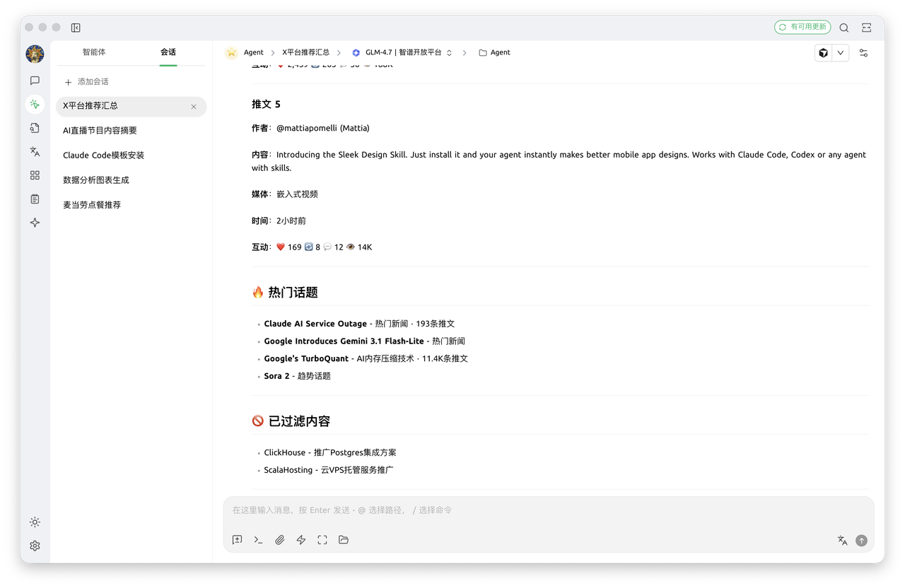The height and width of the screenshot is (588, 905).
Task: Click the ClickHouse filtered item
Action: pyautogui.click(x=330, y=452)
